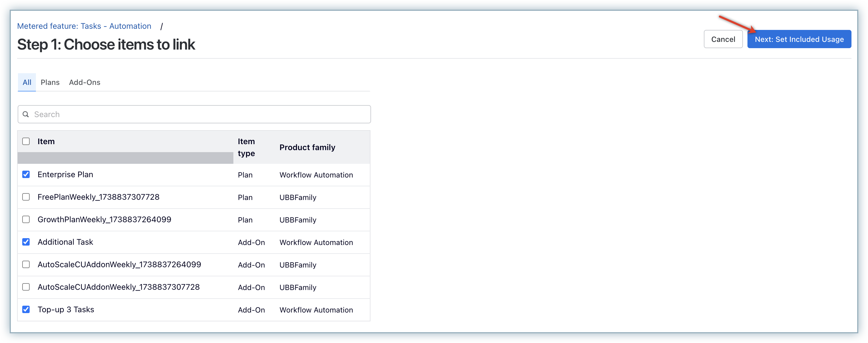Click the Top-up 3 Tasks row label
The image size is (868, 343).
[x=66, y=309]
